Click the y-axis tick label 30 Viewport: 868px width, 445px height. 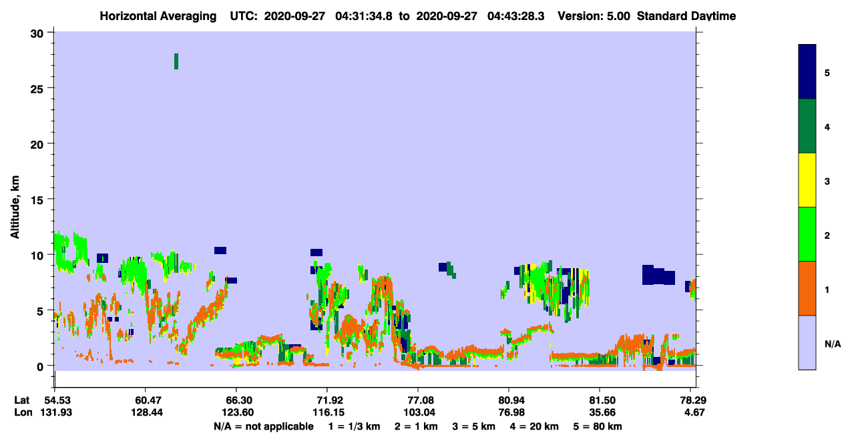(x=39, y=33)
